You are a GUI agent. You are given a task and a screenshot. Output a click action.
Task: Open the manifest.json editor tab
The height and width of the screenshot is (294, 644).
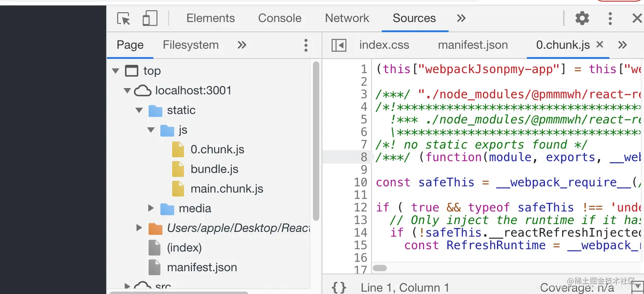click(x=473, y=45)
